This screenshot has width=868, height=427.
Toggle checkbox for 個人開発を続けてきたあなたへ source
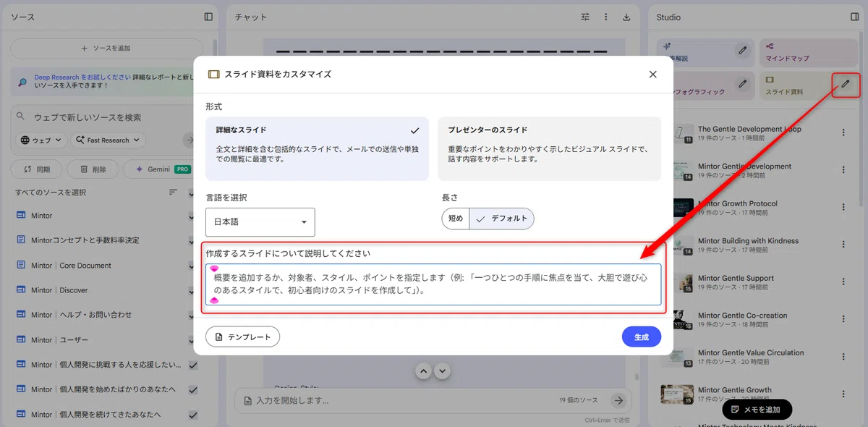click(x=193, y=415)
